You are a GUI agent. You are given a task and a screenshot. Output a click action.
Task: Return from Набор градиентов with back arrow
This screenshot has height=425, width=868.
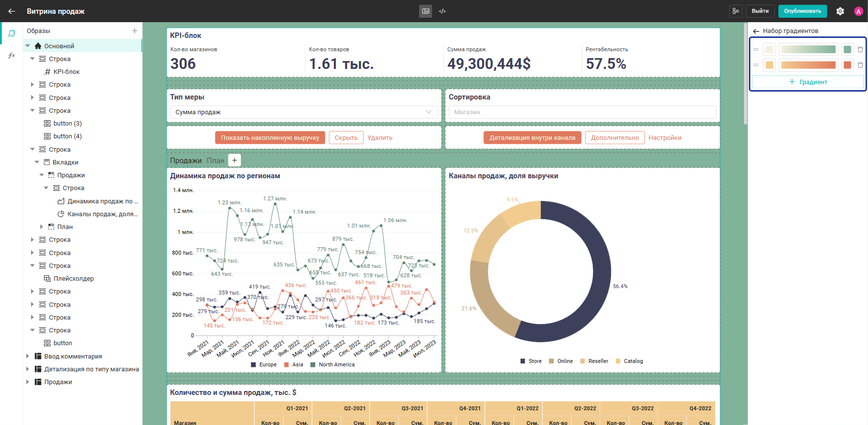pyautogui.click(x=756, y=31)
